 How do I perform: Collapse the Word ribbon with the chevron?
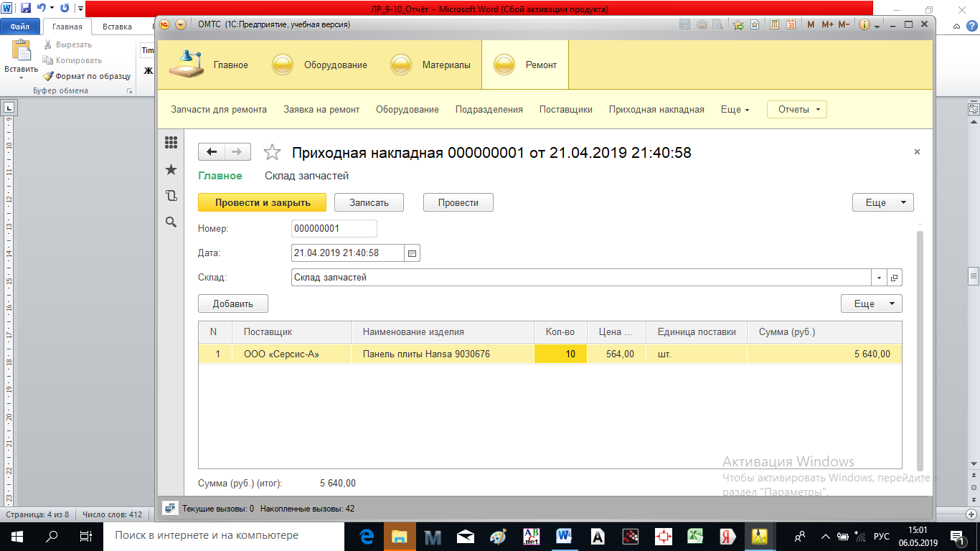(x=957, y=27)
